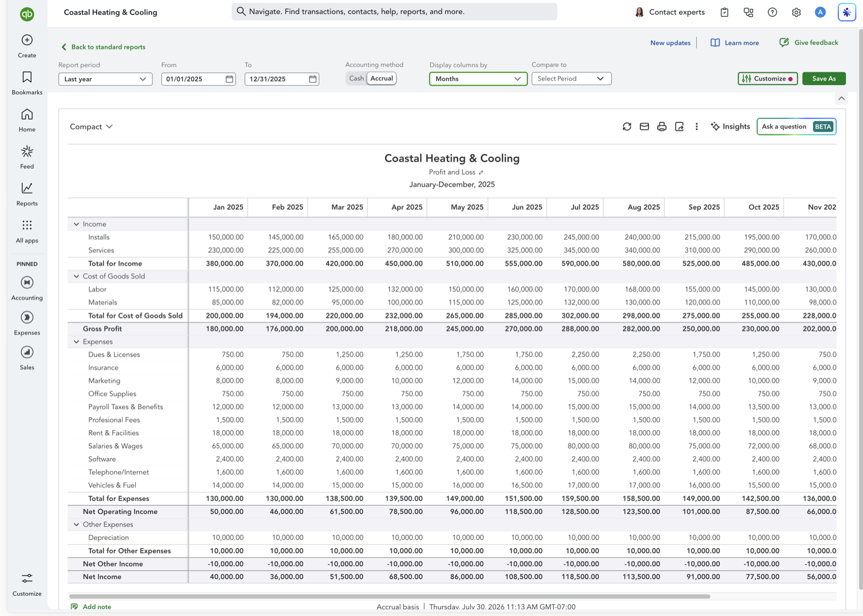Open the three-dot more options menu
863x616 pixels.
point(697,127)
